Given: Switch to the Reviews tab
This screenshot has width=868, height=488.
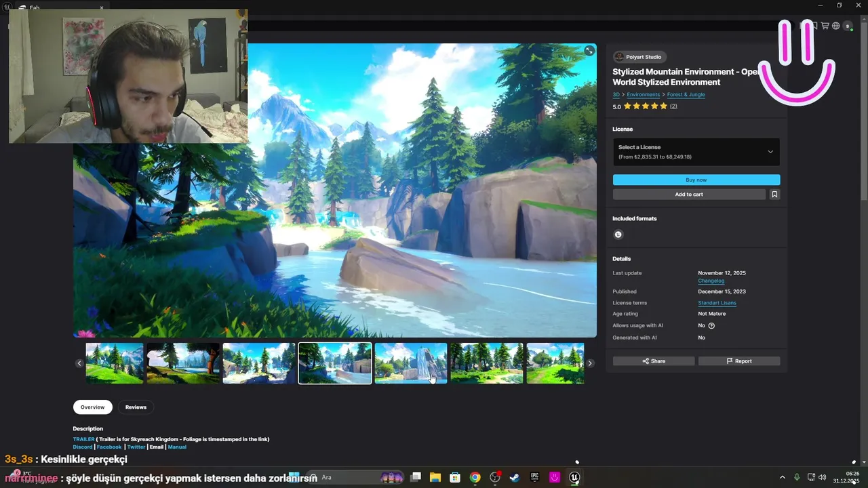Looking at the screenshot, I should [136, 407].
